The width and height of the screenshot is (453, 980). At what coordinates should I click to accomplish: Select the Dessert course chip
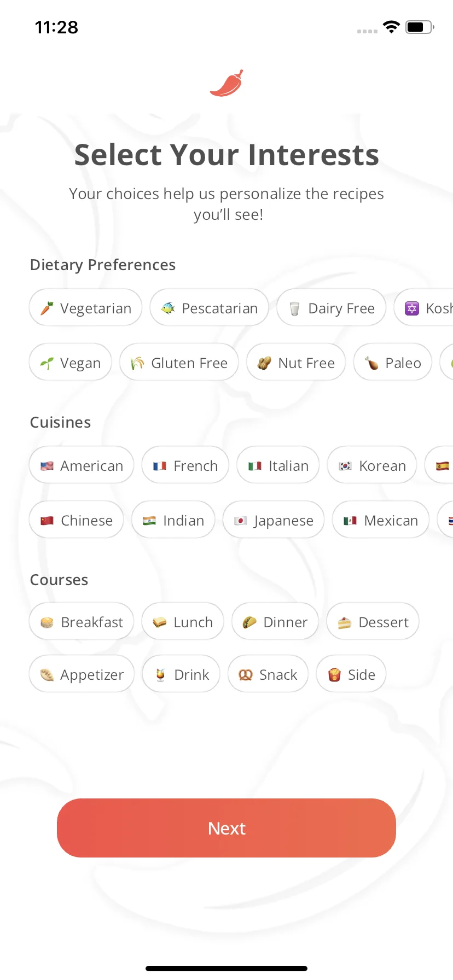[373, 622]
